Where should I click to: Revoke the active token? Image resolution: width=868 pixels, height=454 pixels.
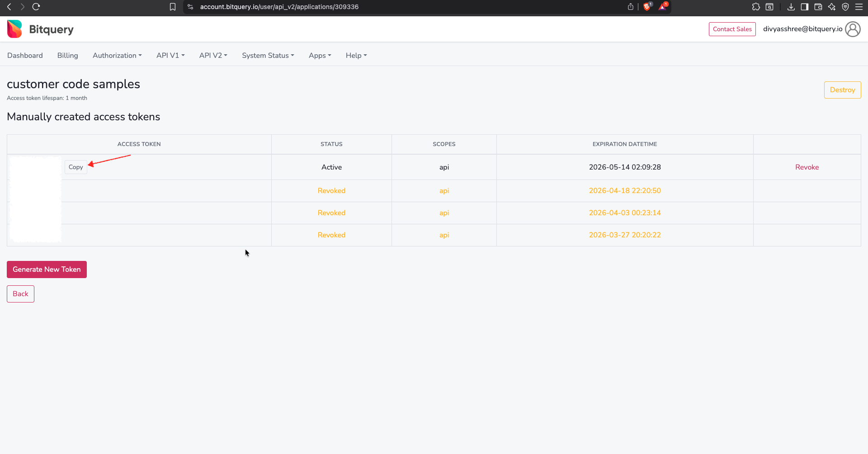[x=807, y=167]
